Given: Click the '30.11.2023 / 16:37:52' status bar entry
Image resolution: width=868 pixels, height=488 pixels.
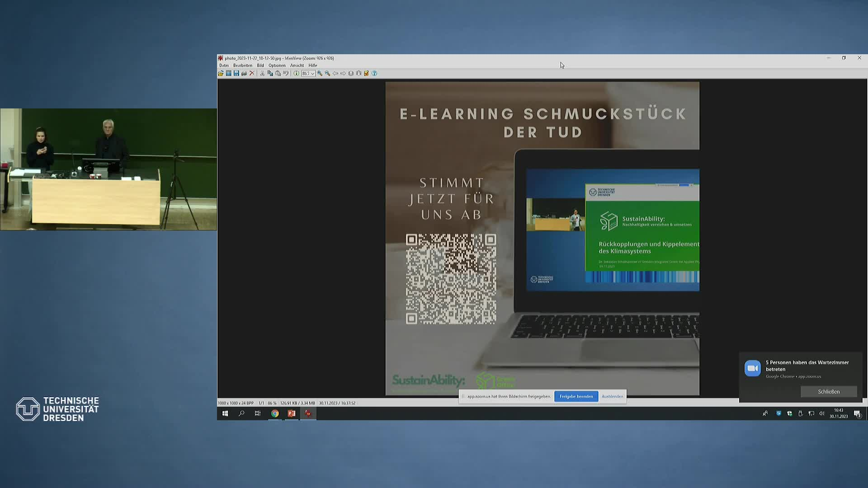Looking at the screenshot, I should pos(337,403).
